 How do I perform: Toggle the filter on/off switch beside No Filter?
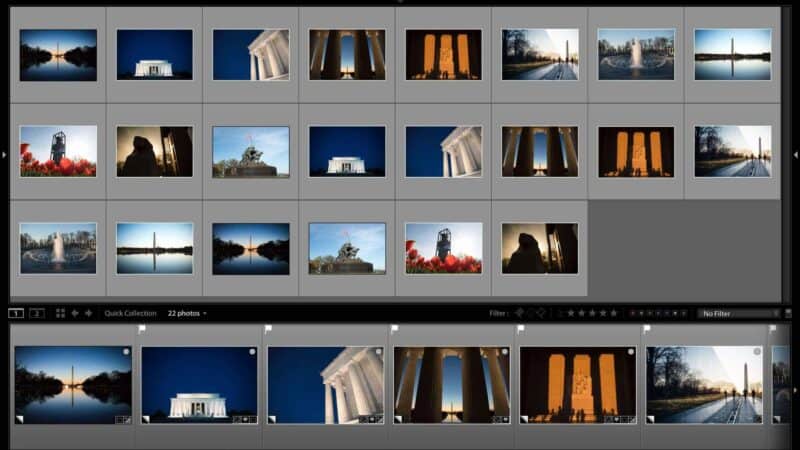[788, 313]
